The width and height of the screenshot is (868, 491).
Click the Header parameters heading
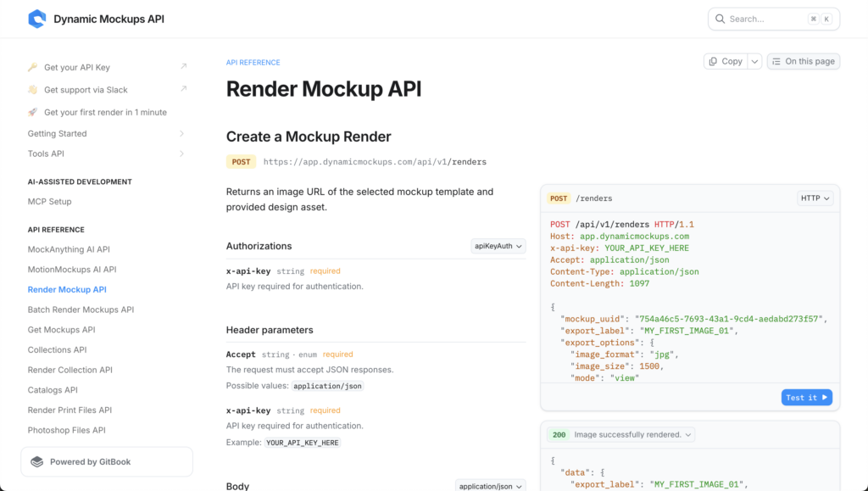(270, 330)
